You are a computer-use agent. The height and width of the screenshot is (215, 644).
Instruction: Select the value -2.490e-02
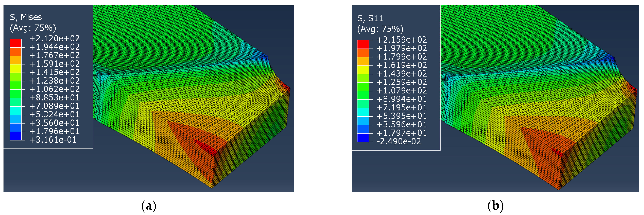tap(399, 141)
